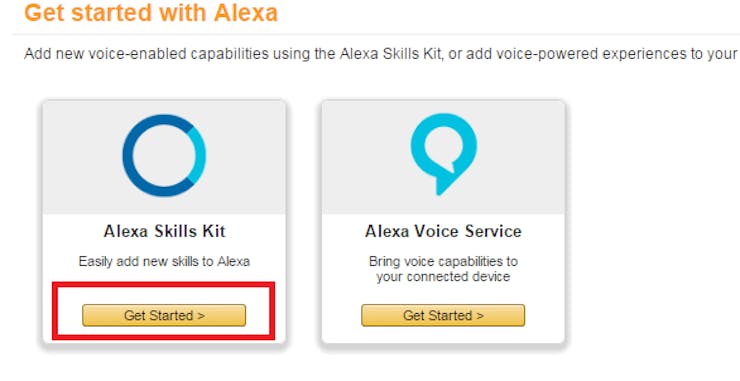Click the 'Get started with Alexa' heading

(151, 13)
